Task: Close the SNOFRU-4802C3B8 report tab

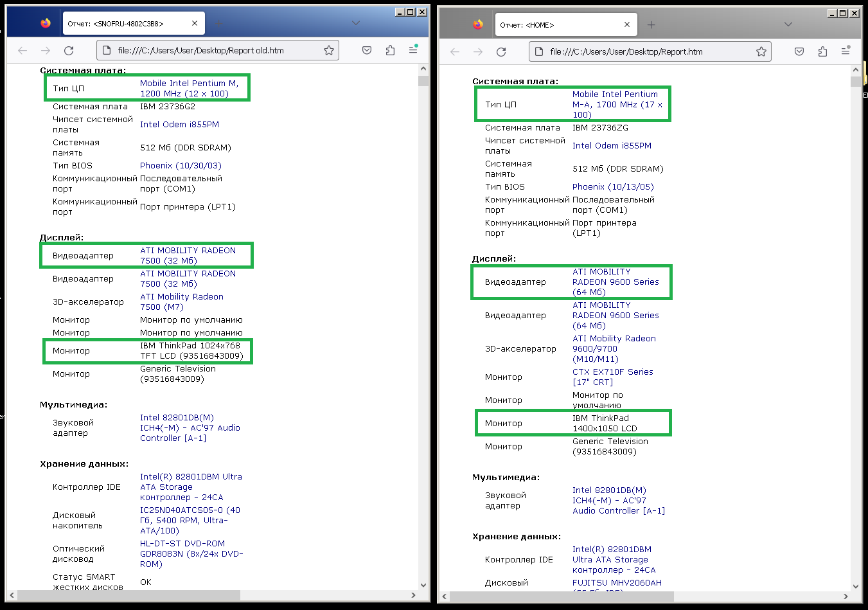Action: coord(195,24)
